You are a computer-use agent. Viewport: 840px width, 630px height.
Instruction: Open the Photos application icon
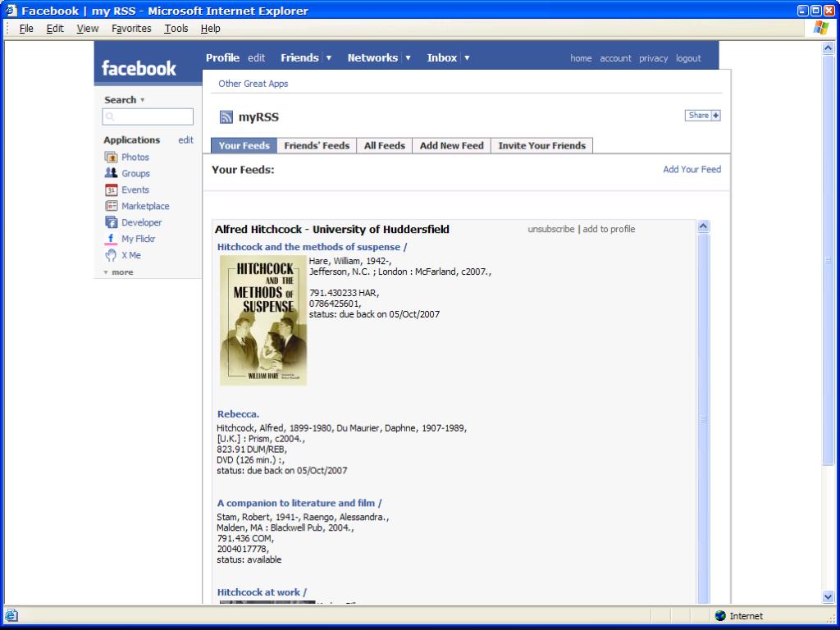111,157
